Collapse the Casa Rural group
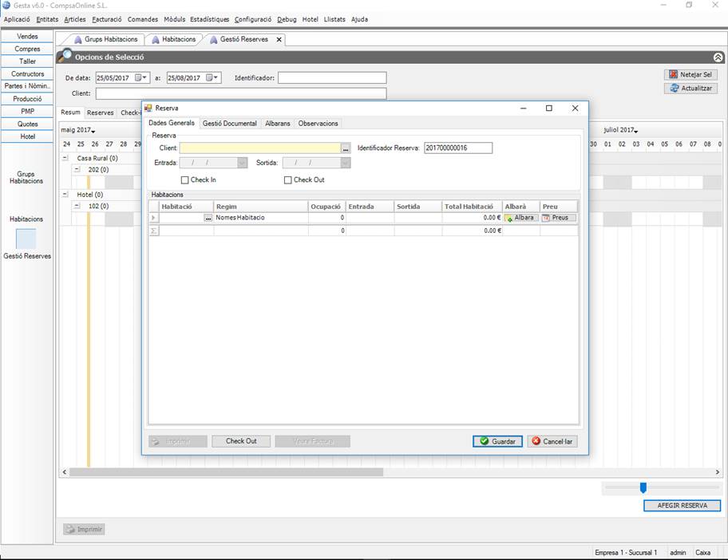The width and height of the screenshot is (728, 560). pyautogui.click(x=65, y=158)
